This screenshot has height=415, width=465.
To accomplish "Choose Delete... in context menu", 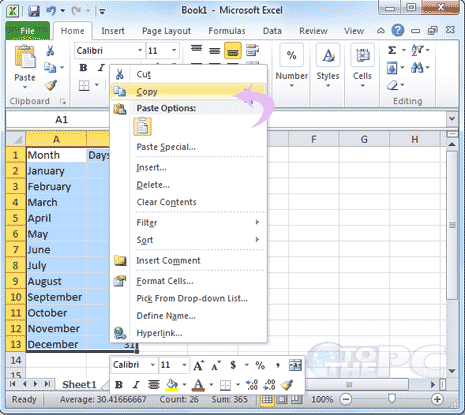I will click(x=188, y=185).
